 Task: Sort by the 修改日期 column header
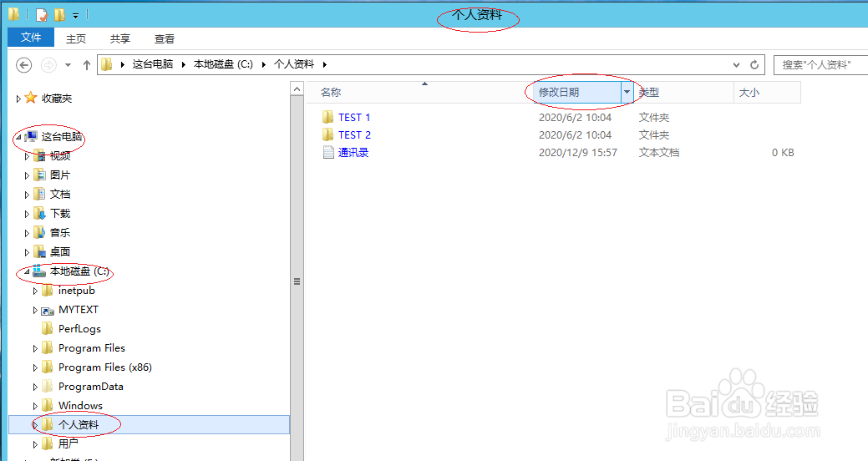coord(559,93)
